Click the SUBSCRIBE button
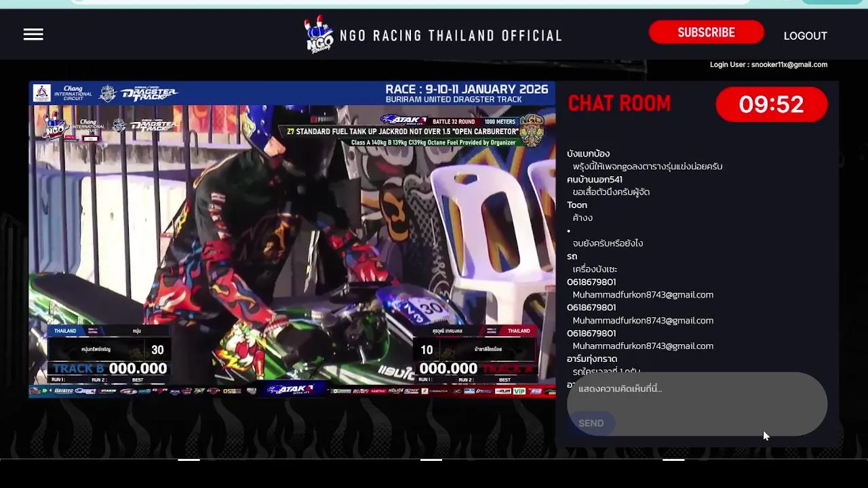This screenshot has width=868, height=488. point(706,33)
